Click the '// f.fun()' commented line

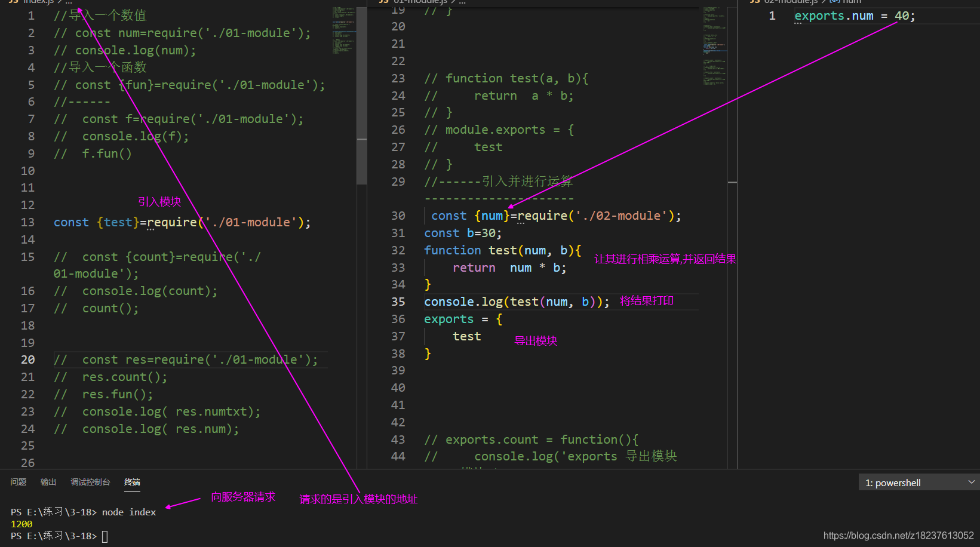click(x=93, y=153)
